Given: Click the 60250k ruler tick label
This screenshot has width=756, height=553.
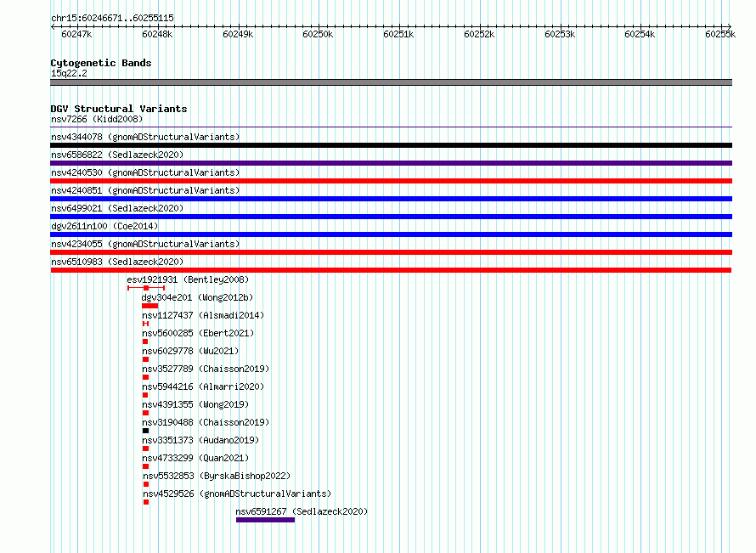Looking at the screenshot, I should point(318,34).
